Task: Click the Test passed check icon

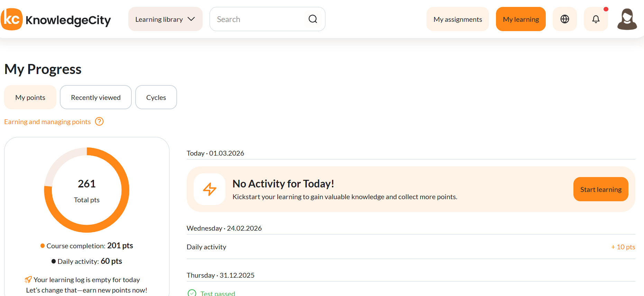Action: click(192, 293)
